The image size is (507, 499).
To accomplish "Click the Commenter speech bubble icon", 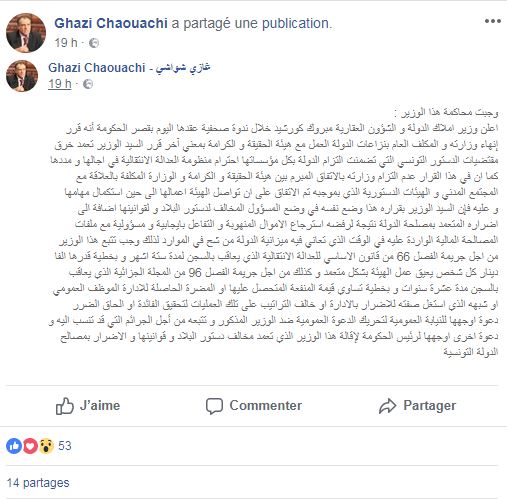I will tap(214, 406).
